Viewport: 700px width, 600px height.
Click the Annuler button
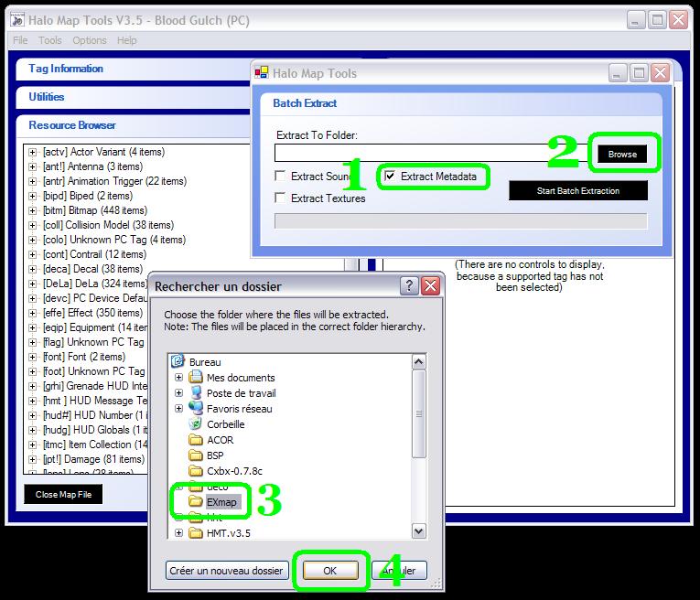[400, 571]
